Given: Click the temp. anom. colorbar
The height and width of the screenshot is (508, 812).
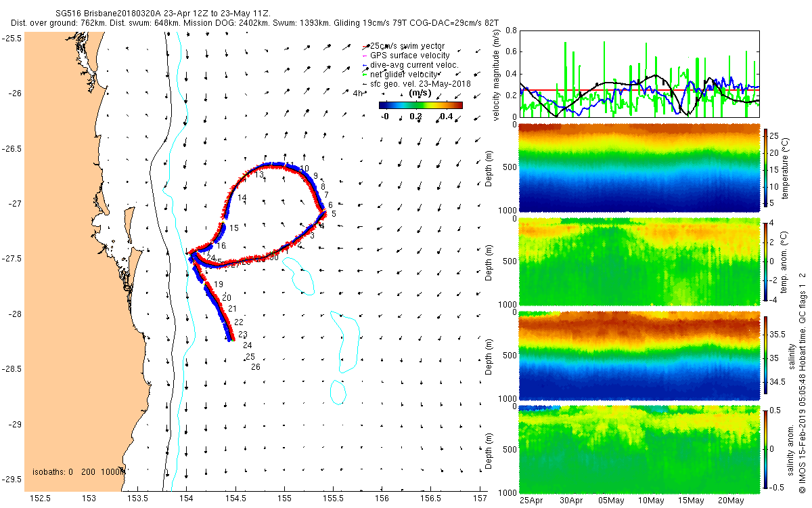Looking at the screenshot, I should 766,261.
